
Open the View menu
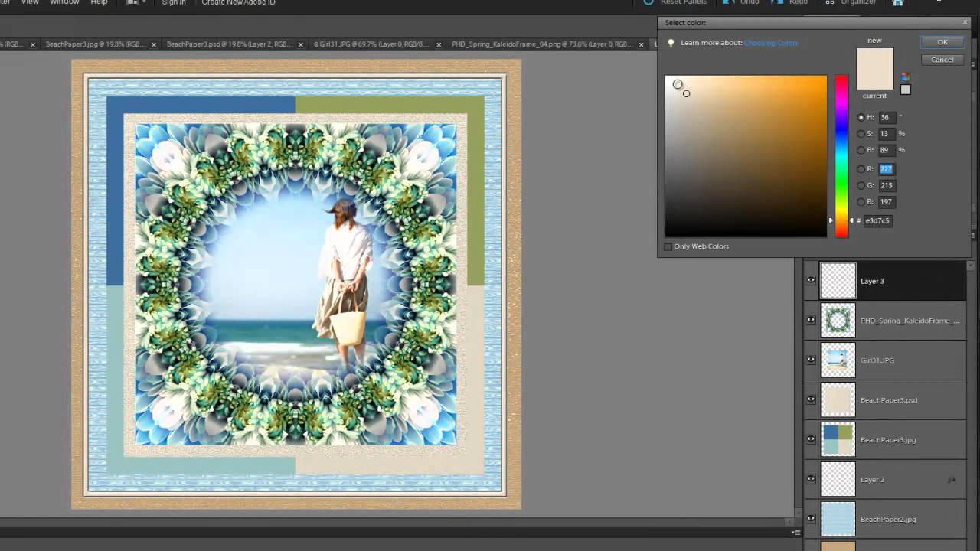pos(30,2)
